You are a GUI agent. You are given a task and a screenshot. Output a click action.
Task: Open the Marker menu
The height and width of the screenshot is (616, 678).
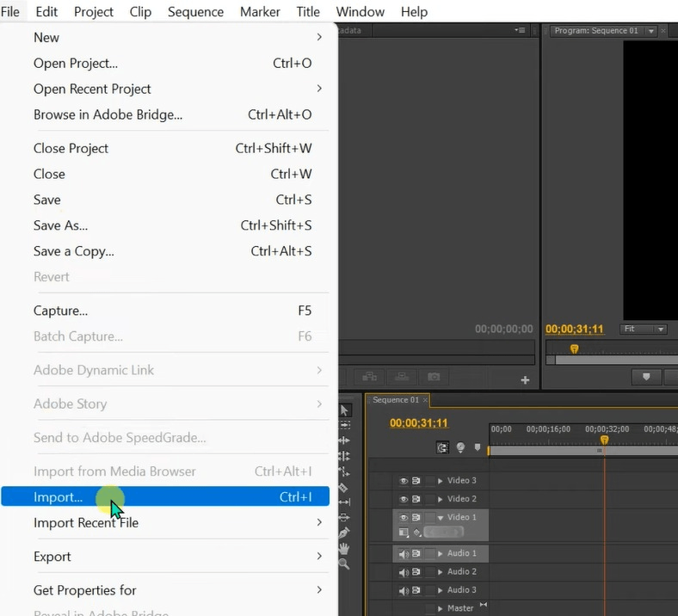260,12
